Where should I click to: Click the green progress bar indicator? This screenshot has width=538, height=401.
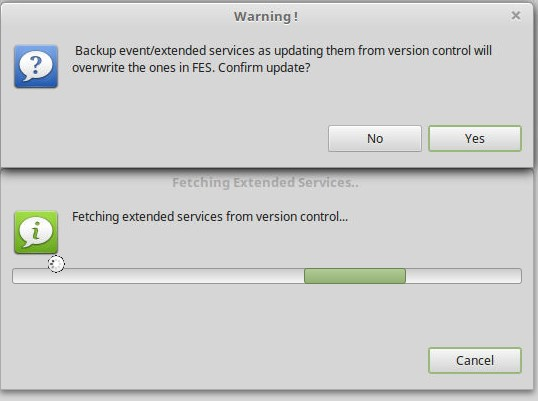[x=355, y=276]
